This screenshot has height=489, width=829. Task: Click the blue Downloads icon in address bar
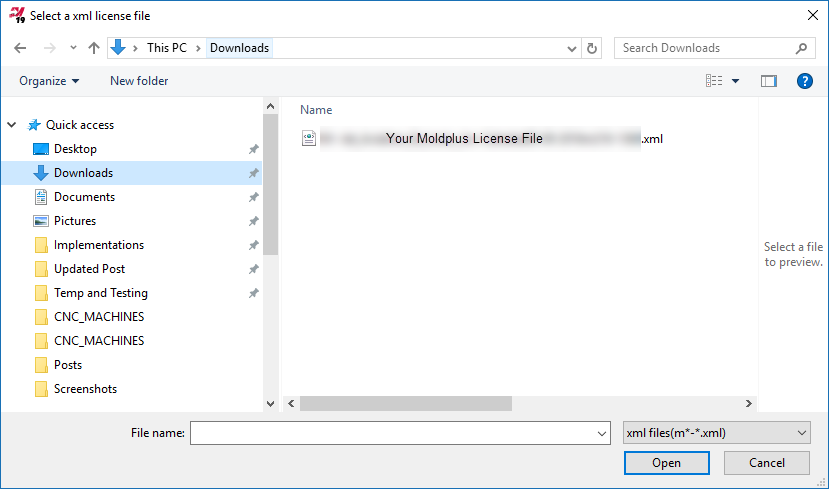(118, 48)
